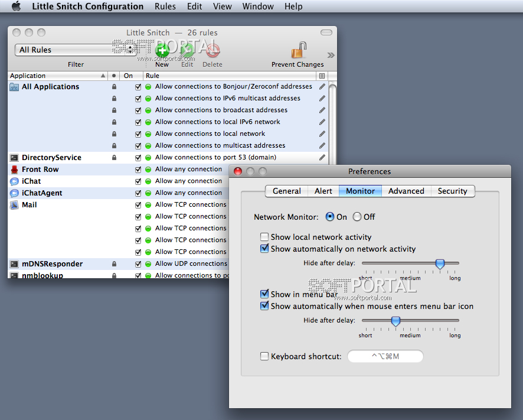This screenshot has width=523, height=420.
Task: Click the pencil icon for local network rule
Action: tap(322, 134)
